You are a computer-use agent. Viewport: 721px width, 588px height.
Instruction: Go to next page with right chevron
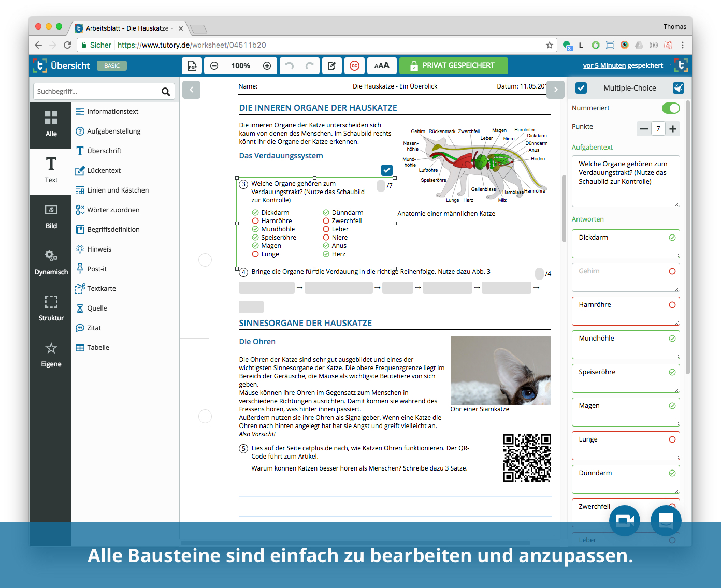556,90
